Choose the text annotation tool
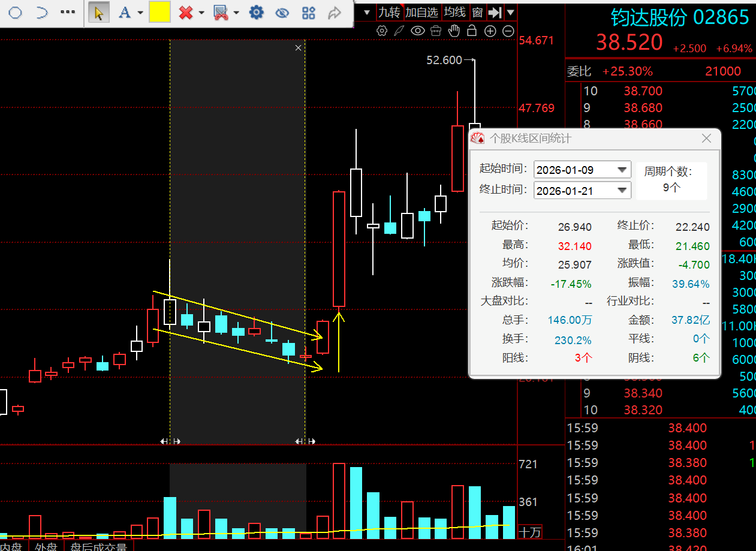 pos(125,13)
